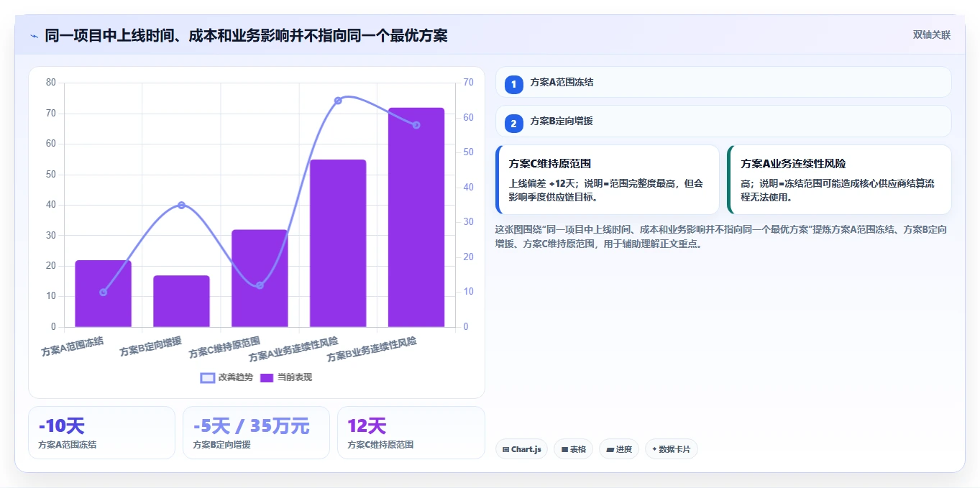Open the 方案A业务连续性风险 detail card

pyautogui.click(x=839, y=180)
